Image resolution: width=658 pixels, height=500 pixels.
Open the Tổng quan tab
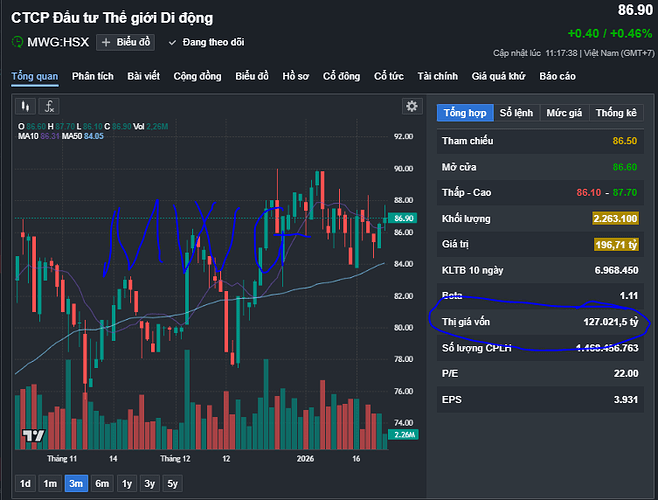click(35, 76)
